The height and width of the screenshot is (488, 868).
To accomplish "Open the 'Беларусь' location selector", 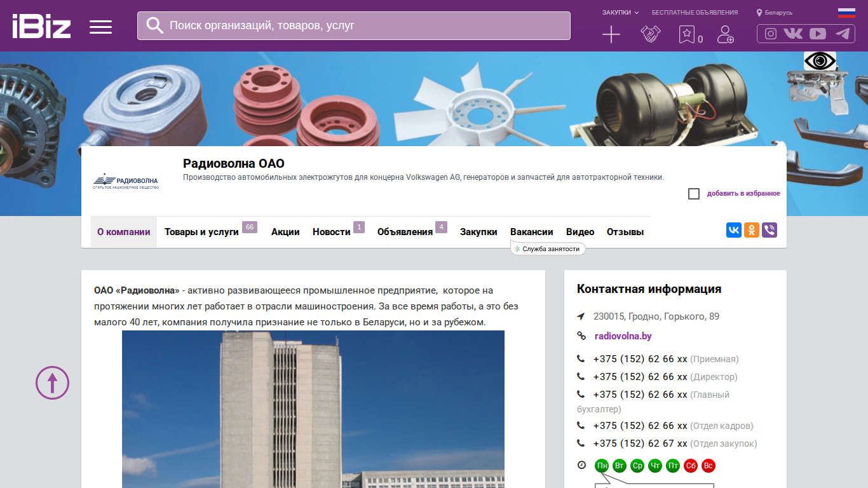I will coord(775,13).
